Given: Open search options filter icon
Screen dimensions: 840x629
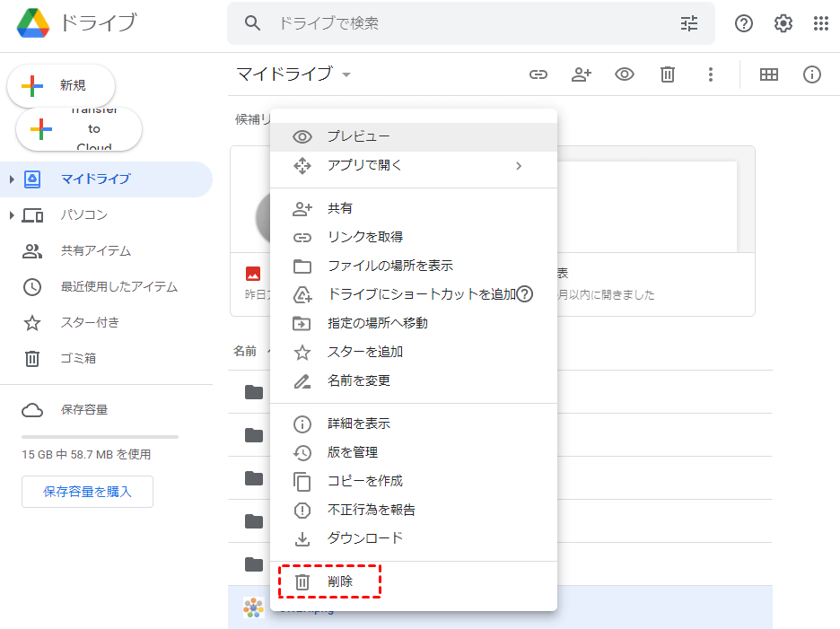Looking at the screenshot, I should [689, 23].
